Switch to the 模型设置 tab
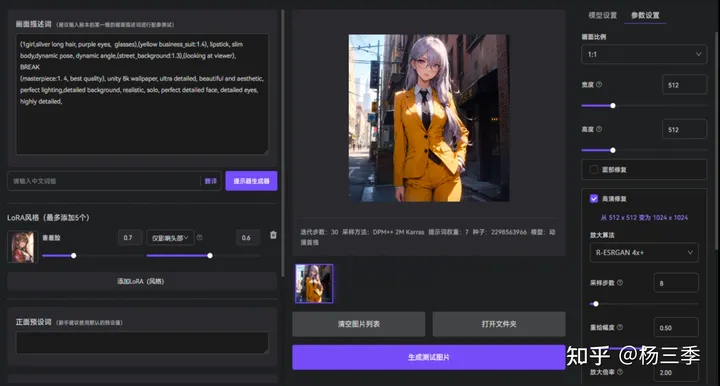720x386 pixels. coord(602,15)
